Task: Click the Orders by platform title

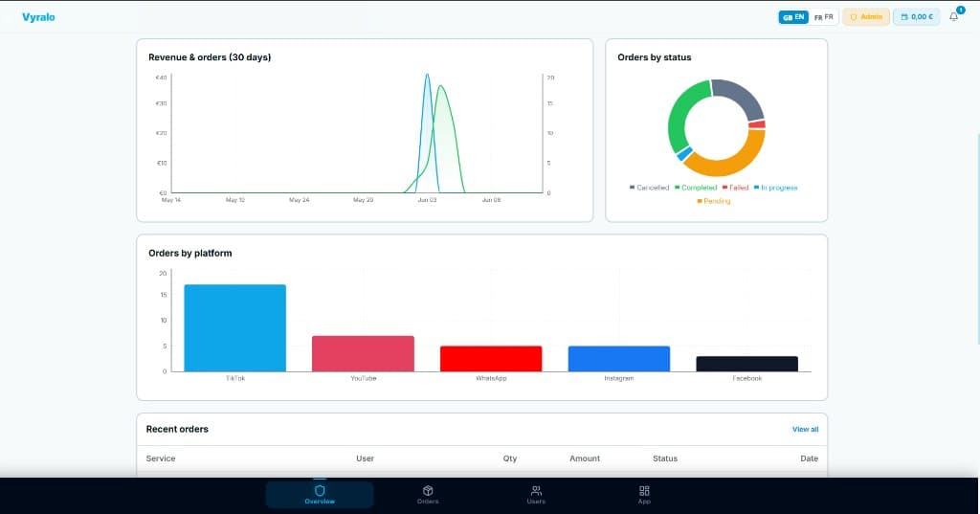Action: point(190,254)
